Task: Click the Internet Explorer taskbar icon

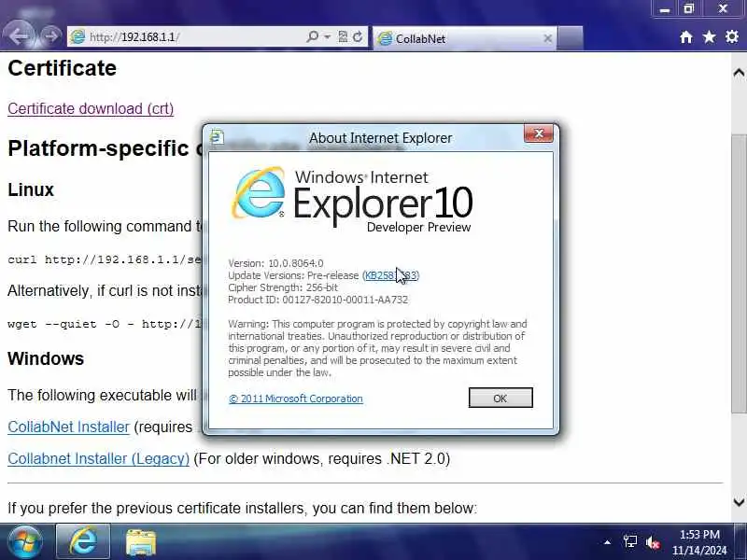Action: [x=83, y=542]
